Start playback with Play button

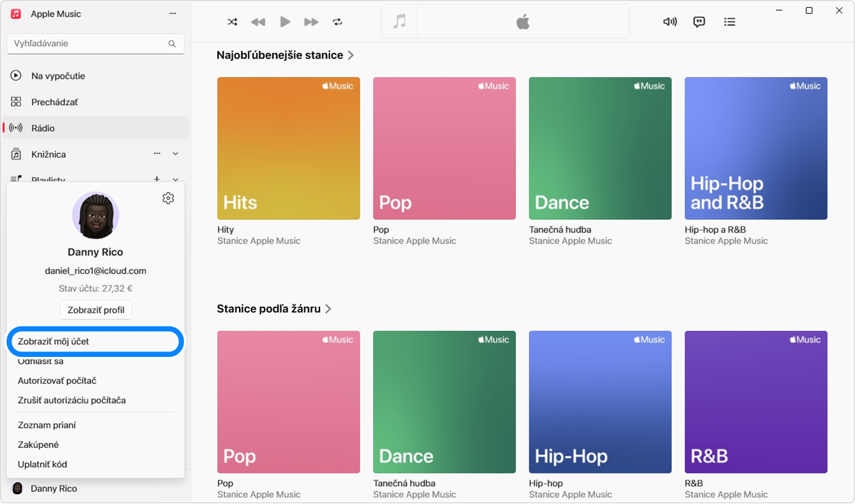[x=285, y=22]
